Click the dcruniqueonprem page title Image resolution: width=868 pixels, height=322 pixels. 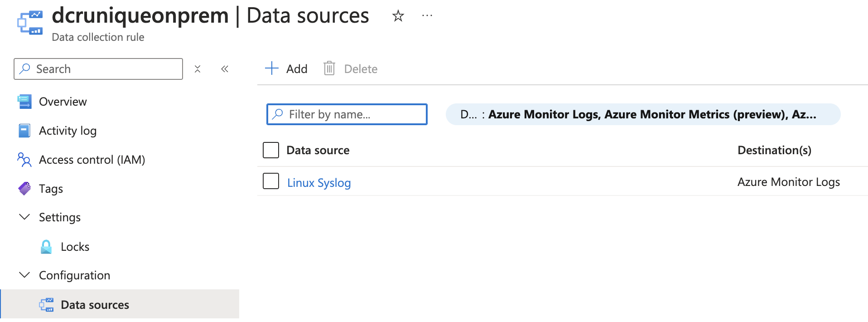(x=140, y=16)
